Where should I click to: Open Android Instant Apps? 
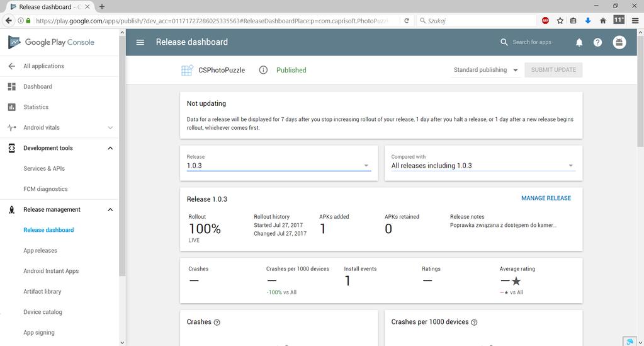point(51,271)
